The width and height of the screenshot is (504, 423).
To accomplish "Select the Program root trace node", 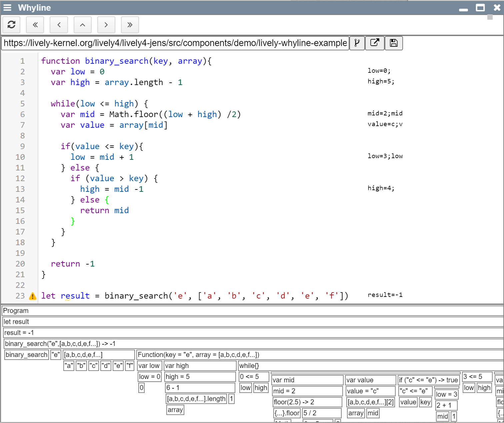I will pos(16,311).
